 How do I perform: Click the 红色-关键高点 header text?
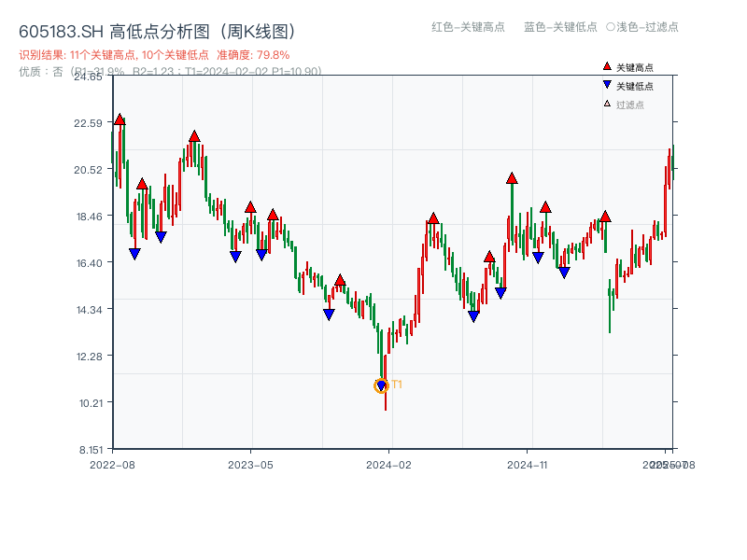(x=468, y=27)
